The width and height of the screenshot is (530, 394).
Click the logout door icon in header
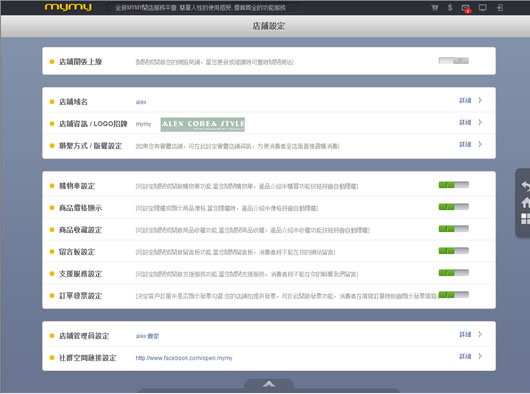coord(500,8)
